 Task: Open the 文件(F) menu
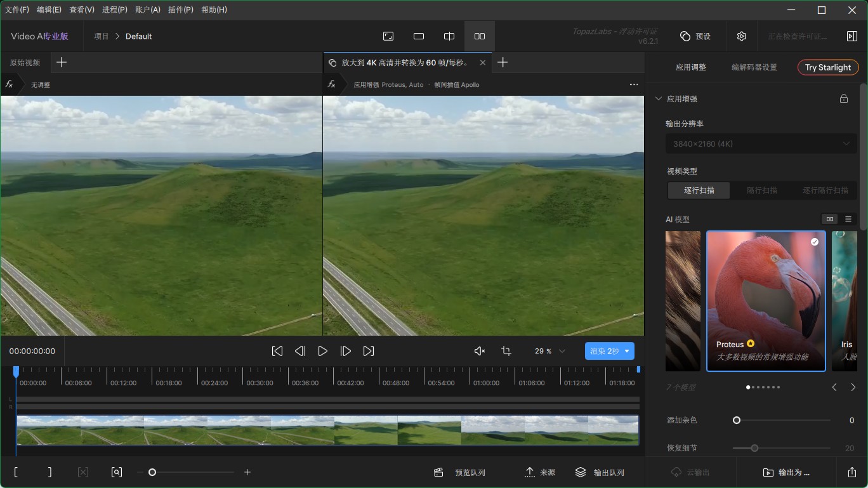click(17, 10)
